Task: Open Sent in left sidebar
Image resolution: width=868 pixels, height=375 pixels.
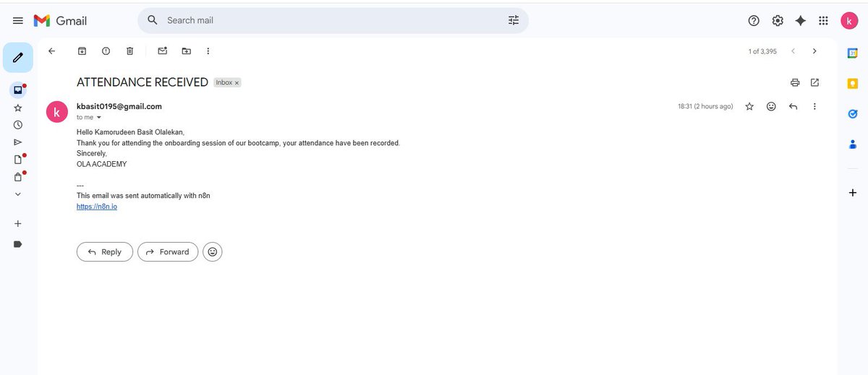Action: tap(18, 142)
